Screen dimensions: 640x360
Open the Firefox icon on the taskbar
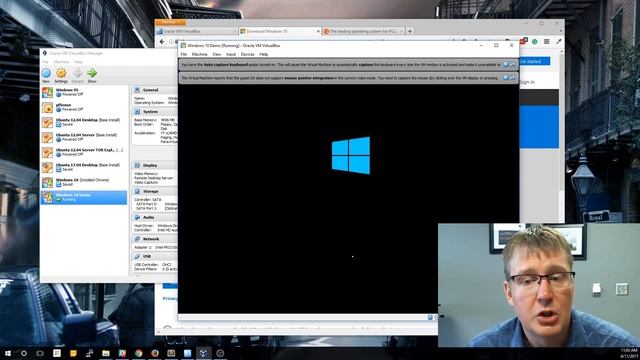(x=155, y=353)
